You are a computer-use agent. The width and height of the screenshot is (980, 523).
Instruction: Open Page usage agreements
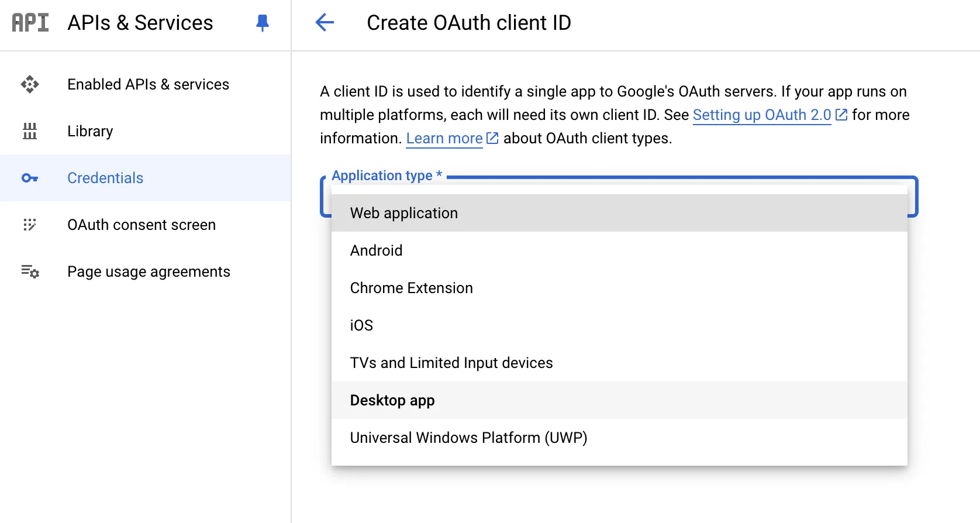[145, 271]
